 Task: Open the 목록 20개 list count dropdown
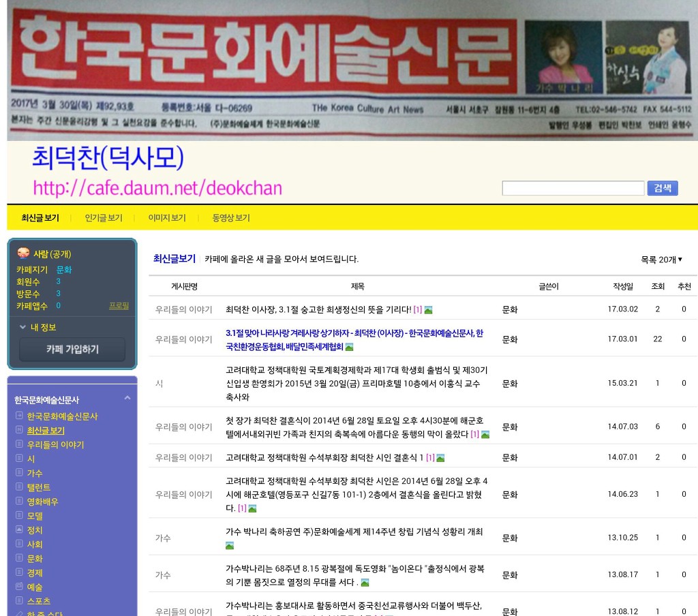click(x=661, y=260)
